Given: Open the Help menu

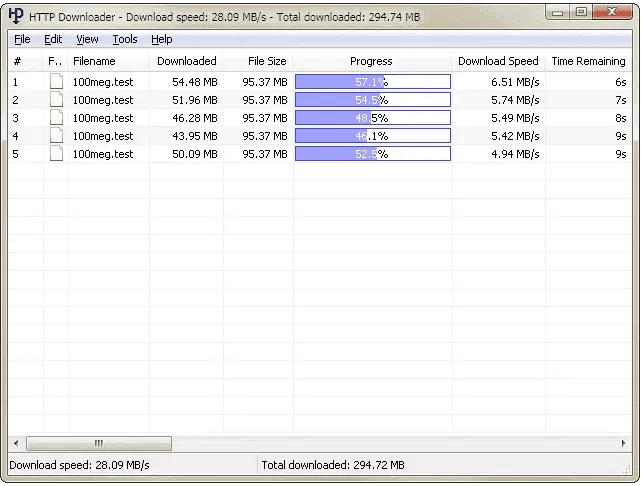Looking at the screenshot, I should [162, 39].
